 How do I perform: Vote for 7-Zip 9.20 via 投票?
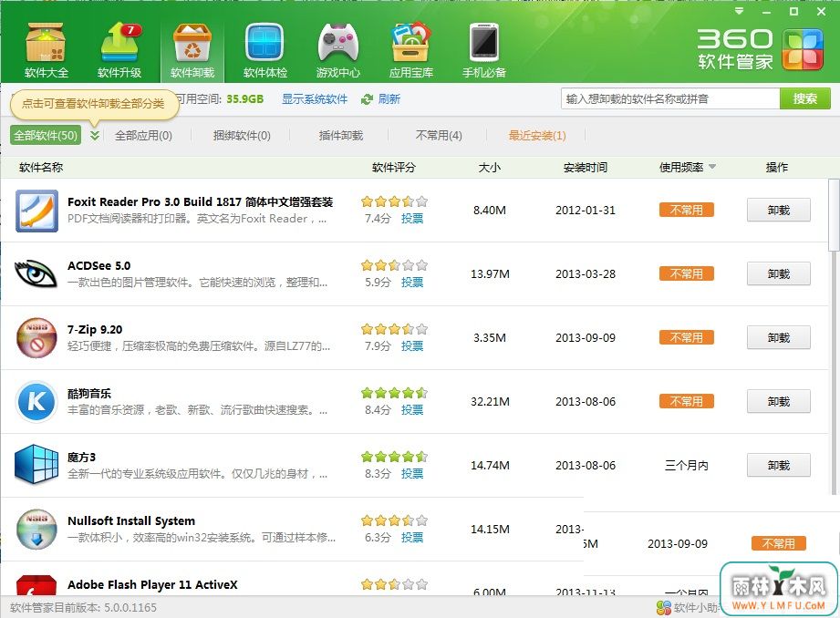click(x=412, y=346)
